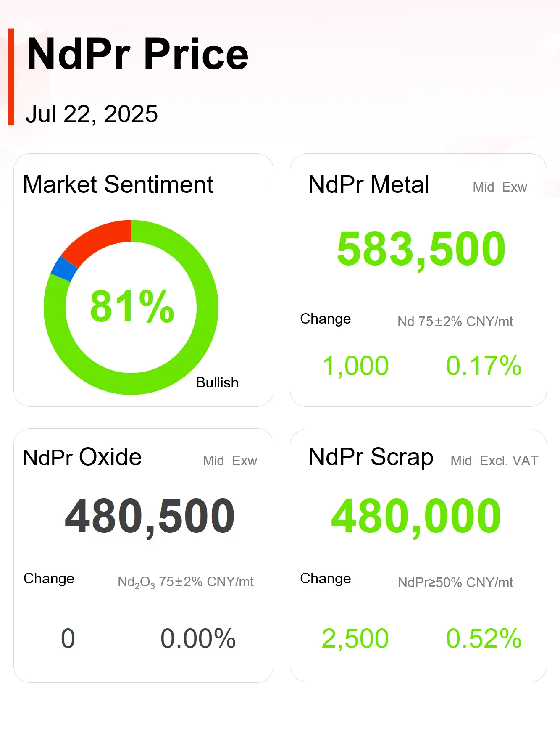Viewport: 560px width, 743px height.
Task: Click the Mid Excl. VAT label
Action: (494, 461)
